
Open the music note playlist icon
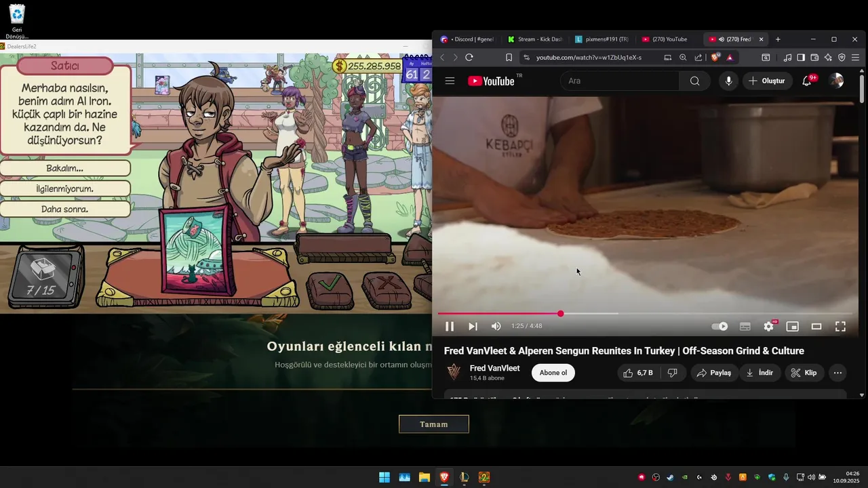(787, 58)
